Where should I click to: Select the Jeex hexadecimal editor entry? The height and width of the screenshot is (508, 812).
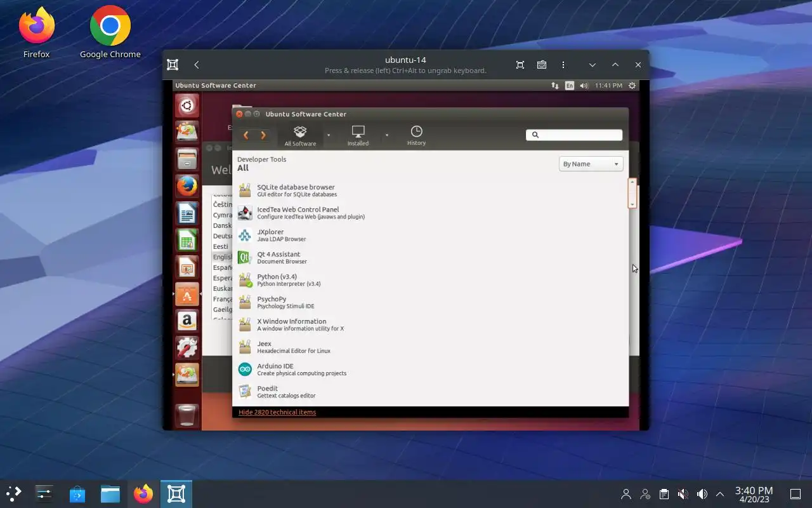click(x=430, y=347)
